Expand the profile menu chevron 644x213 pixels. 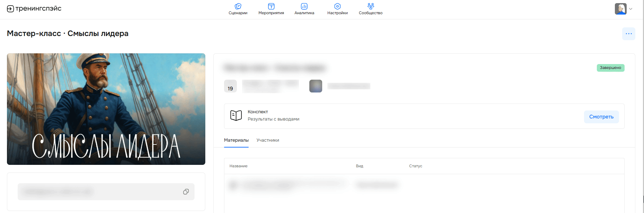[630, 9]
